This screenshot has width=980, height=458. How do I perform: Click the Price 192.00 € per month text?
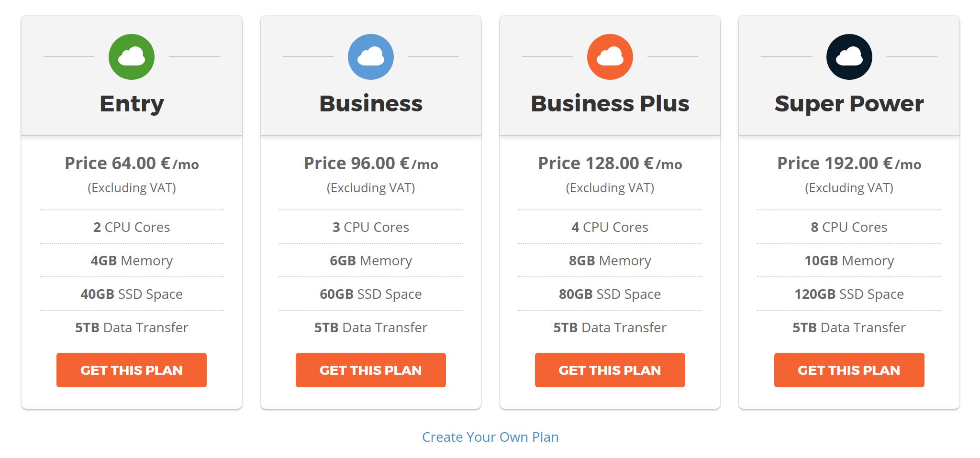point(849,164)
